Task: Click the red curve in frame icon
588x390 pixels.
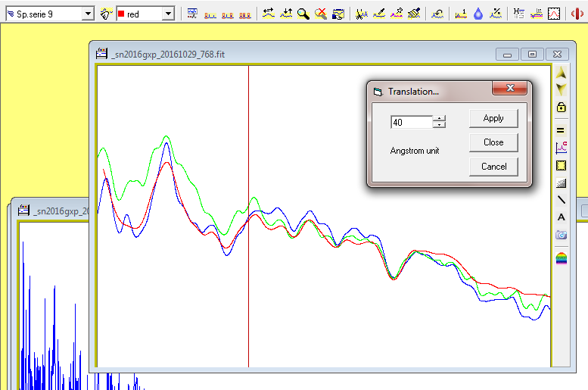Action: 554,14
